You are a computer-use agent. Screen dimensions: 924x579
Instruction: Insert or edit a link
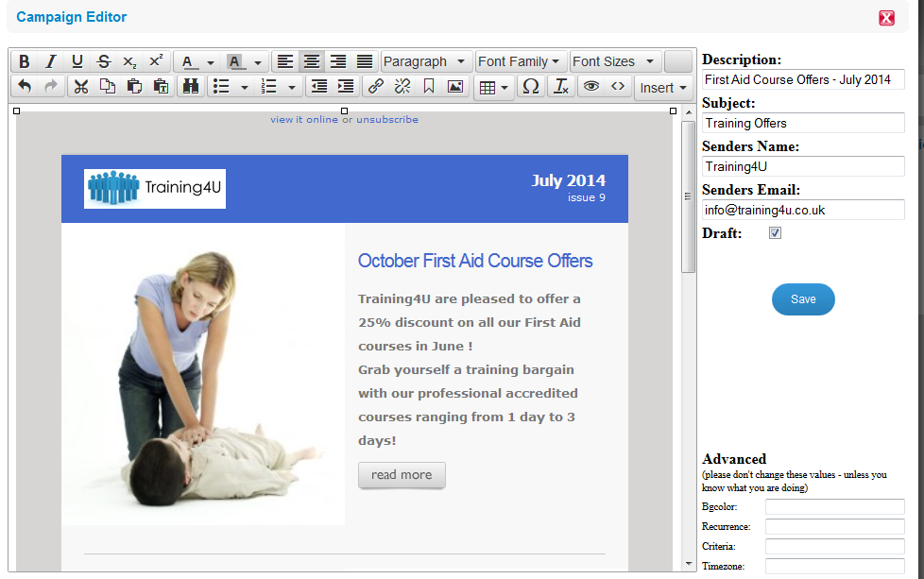point(375,87)
